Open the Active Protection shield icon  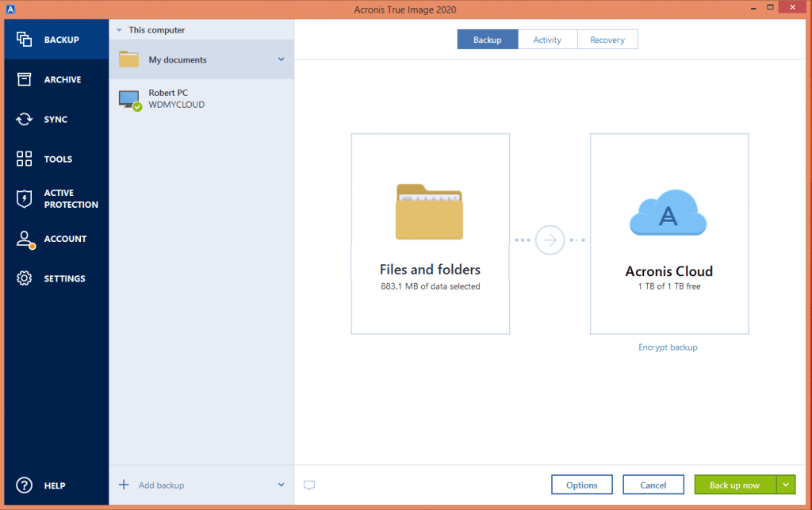coord(24,198)
